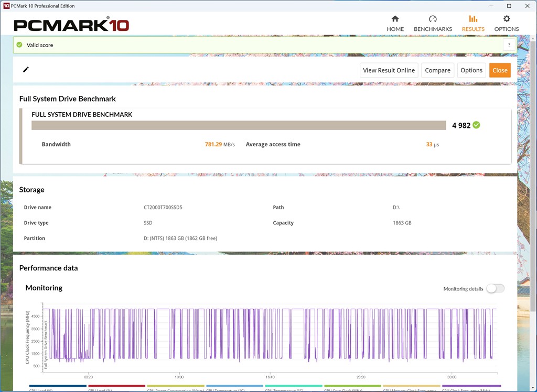Image resolution: width=537 pixels, height=392 pixels.
Task: Open the OPTIONS gear section
Action: [x=506, y=23]
